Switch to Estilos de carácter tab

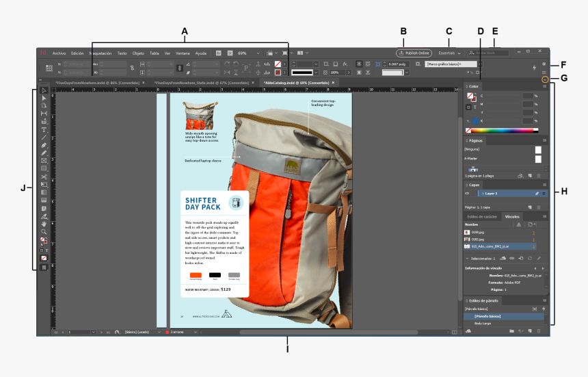(482, 217)
